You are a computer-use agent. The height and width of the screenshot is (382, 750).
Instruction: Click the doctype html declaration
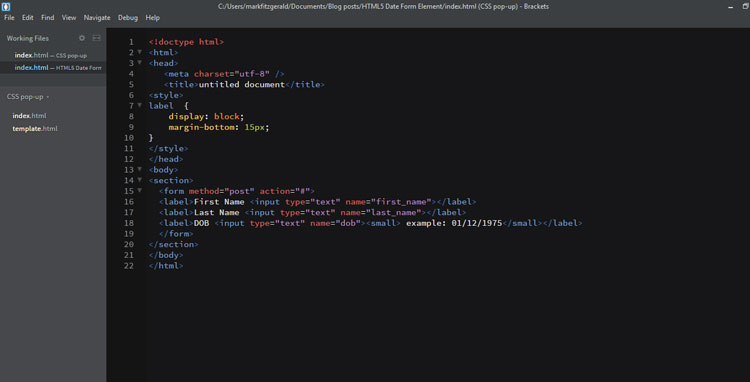coord(186,42)
